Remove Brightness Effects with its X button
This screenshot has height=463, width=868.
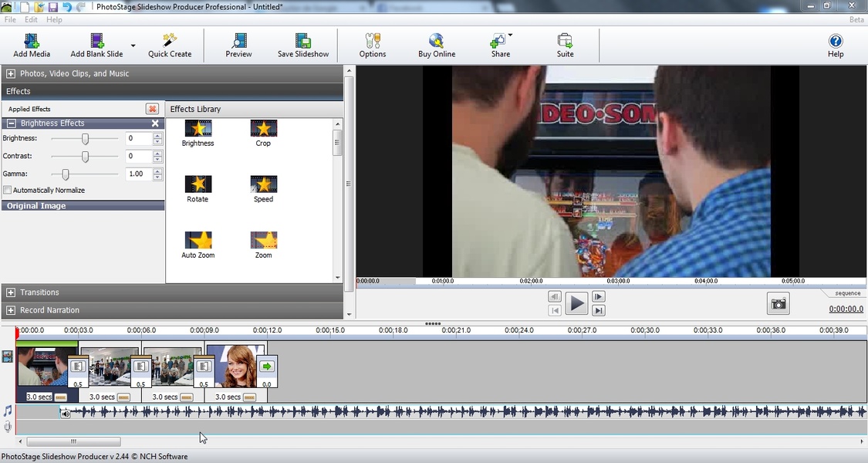pos(155,123)
